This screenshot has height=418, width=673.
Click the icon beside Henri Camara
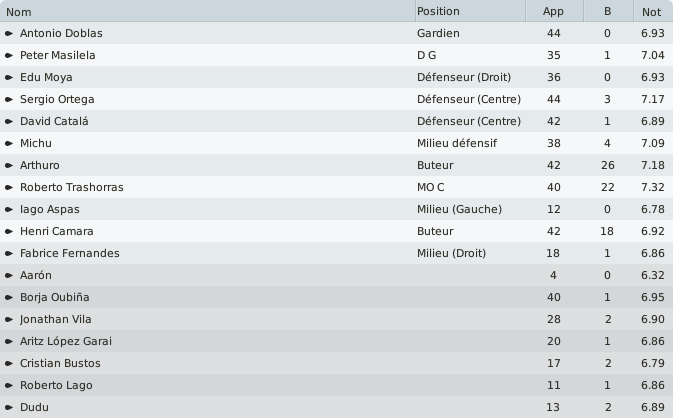pos(9,231)
